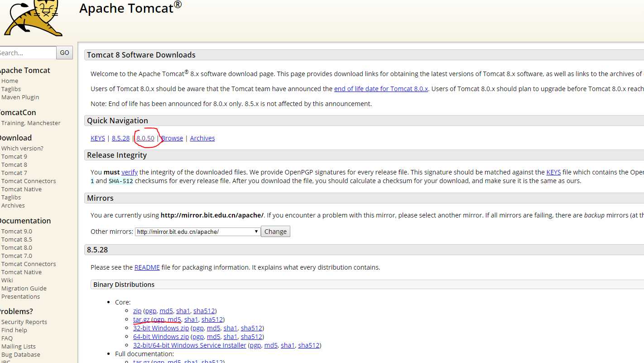Open Tomcat 8.5 documentation link
Screen dimensions: 644x363
click(x=17, y=239)
